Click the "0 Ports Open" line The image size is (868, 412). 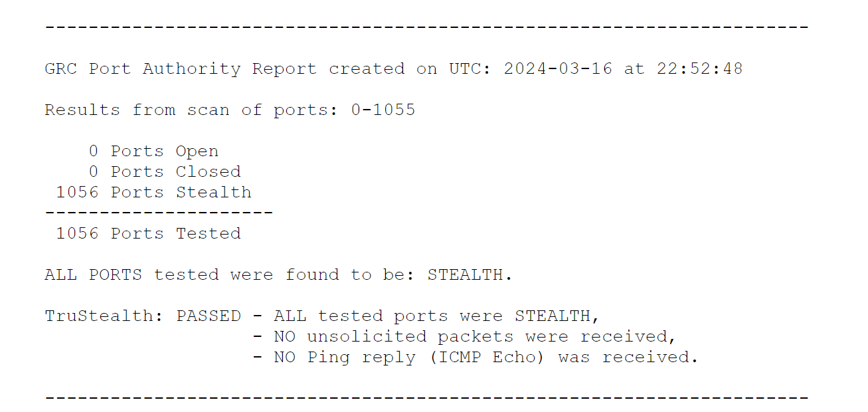click(x=153, y=152)
